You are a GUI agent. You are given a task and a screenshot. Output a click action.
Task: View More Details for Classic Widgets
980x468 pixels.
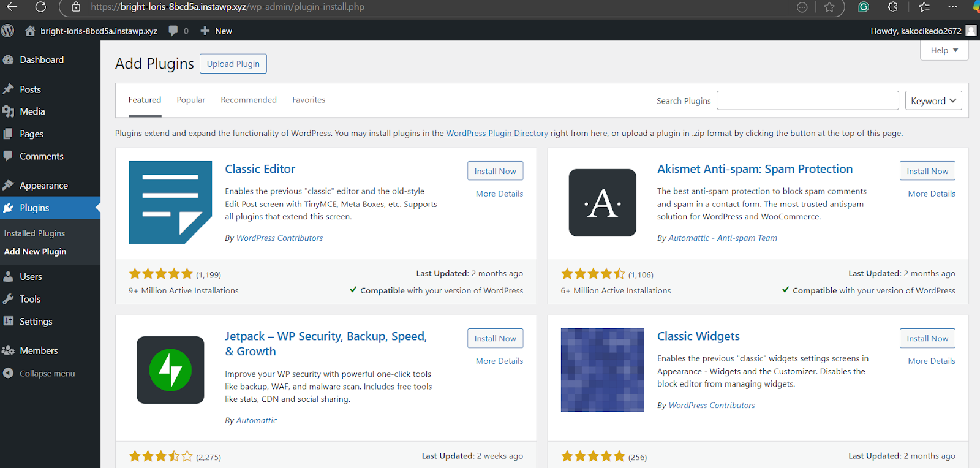(932, 361)
